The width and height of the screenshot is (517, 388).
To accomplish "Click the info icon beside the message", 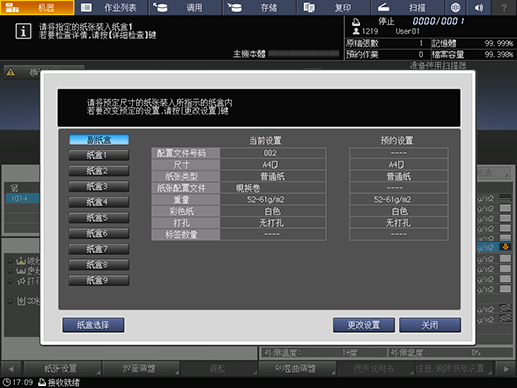I will [x=23, y=31].
